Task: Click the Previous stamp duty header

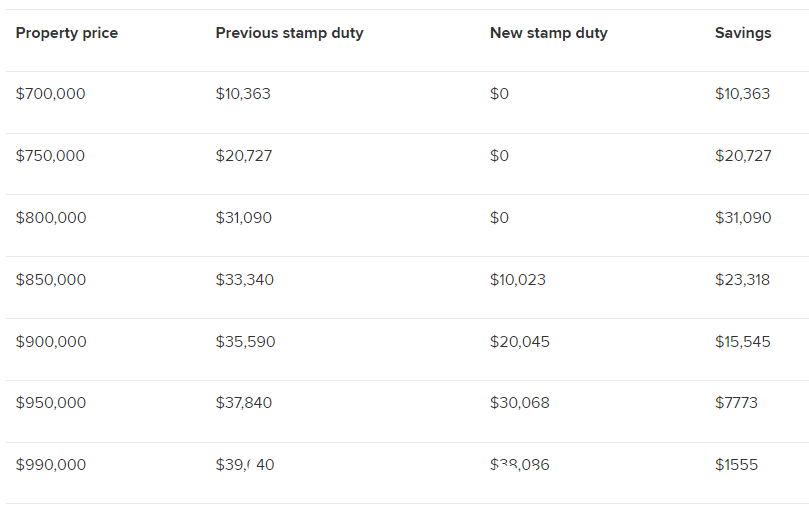Action: pos(289,34)
